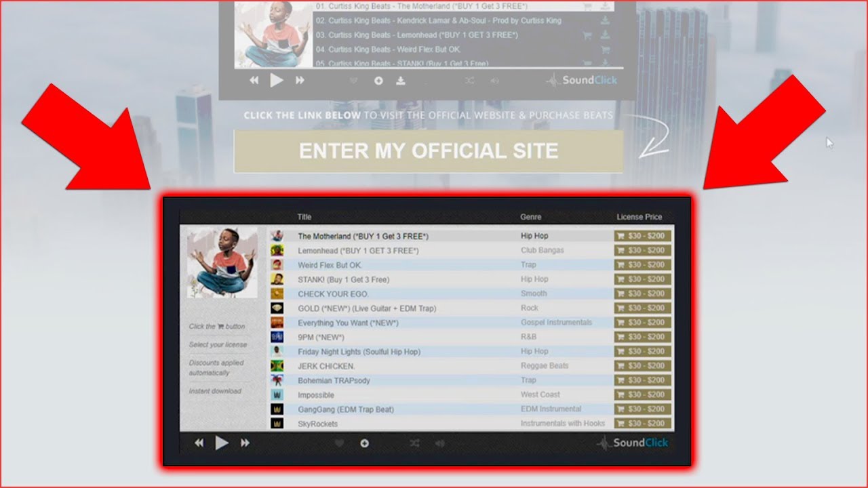Click the Impossible license price button

click(643, 394)
